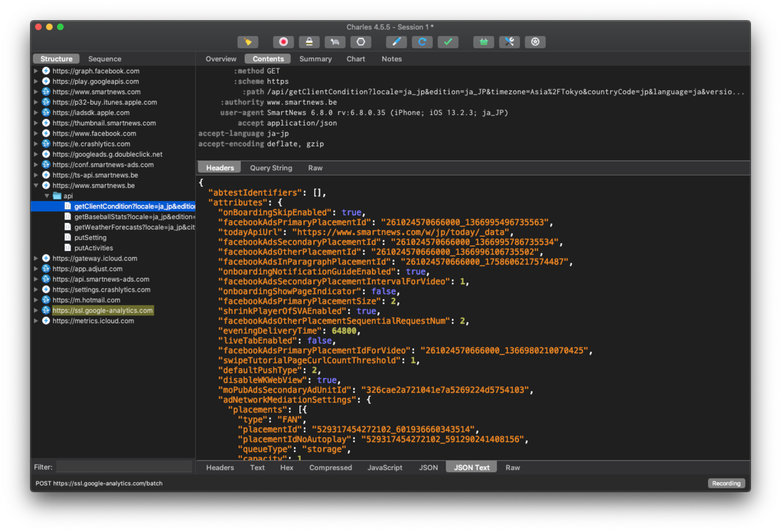Click the file icon beside getBaseballStats
The image size is (781, 532).
click(68, 217)
